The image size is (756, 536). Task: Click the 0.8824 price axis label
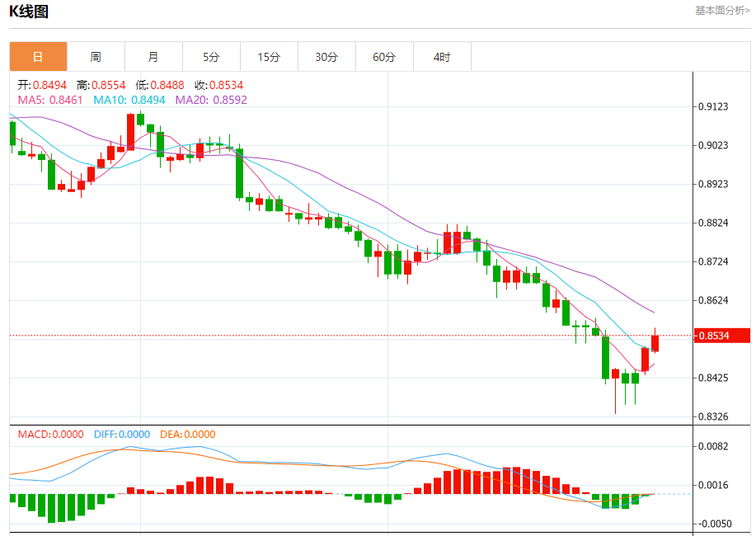click(714, 223)
